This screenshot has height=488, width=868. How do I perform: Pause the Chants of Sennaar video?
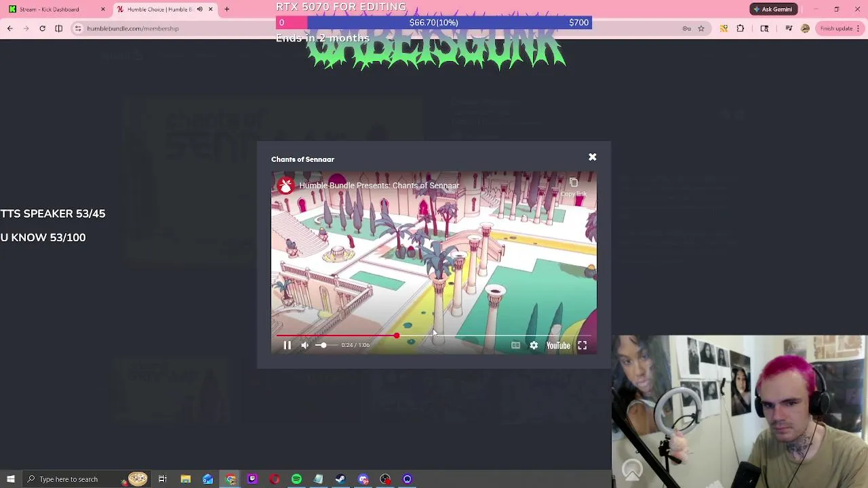(x=287, y=345)
